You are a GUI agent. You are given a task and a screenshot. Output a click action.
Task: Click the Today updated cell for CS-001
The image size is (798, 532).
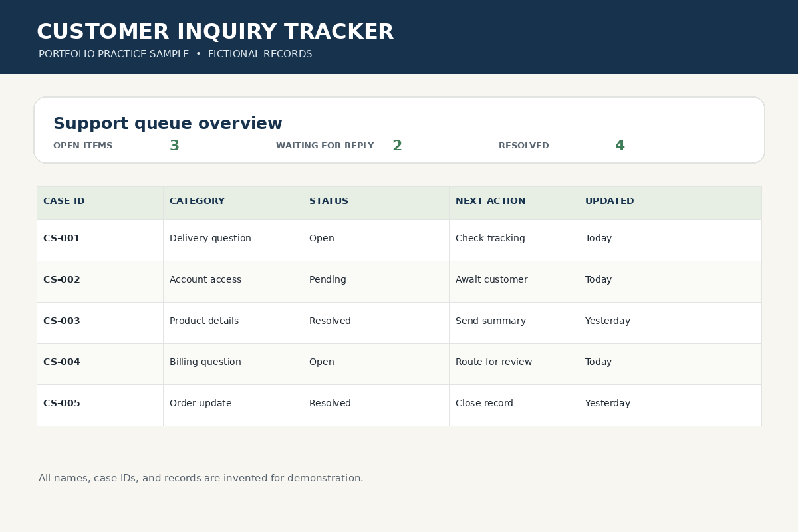670,240
